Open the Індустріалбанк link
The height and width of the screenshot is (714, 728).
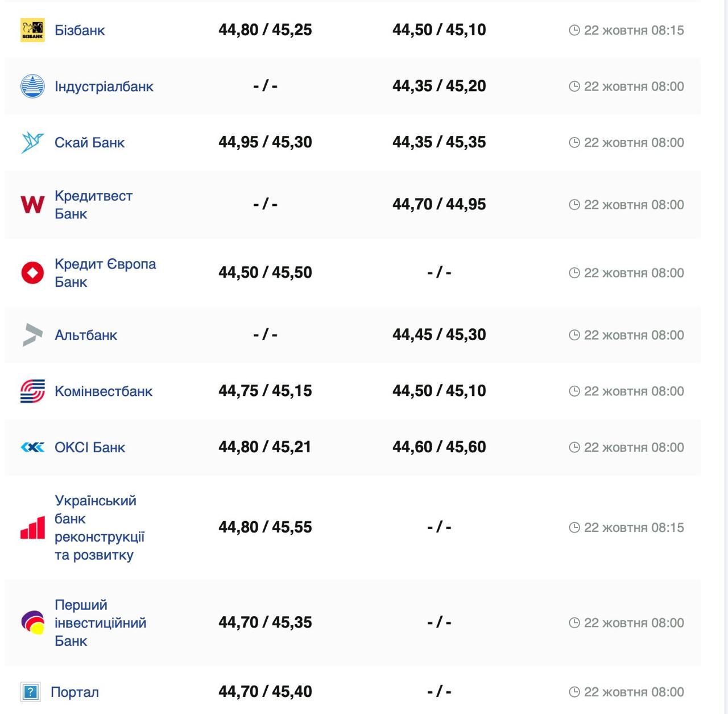point(104,86)
